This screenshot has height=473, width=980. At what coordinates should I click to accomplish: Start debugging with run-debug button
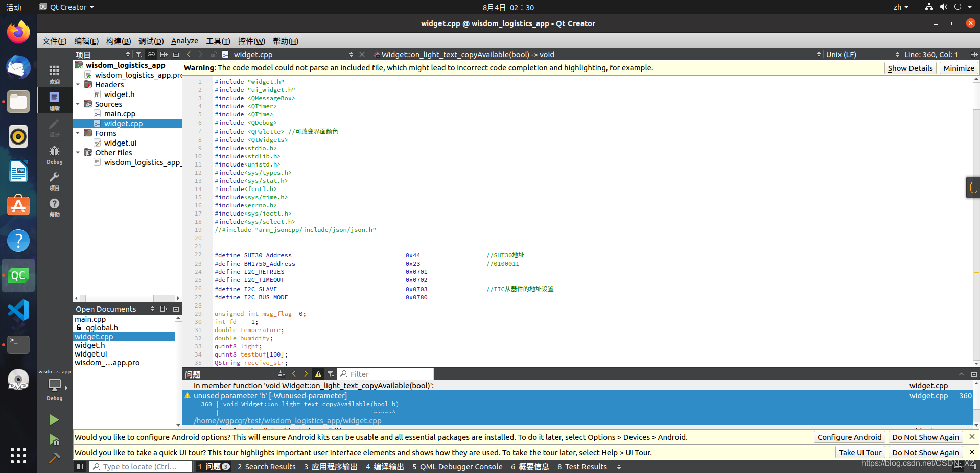[x=54, y=439]
